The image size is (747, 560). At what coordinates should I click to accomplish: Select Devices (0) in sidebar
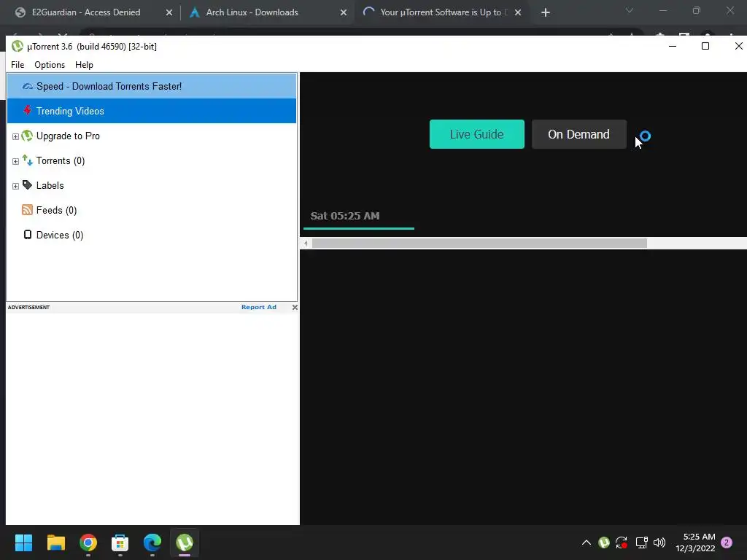click(x=60, y=235)
